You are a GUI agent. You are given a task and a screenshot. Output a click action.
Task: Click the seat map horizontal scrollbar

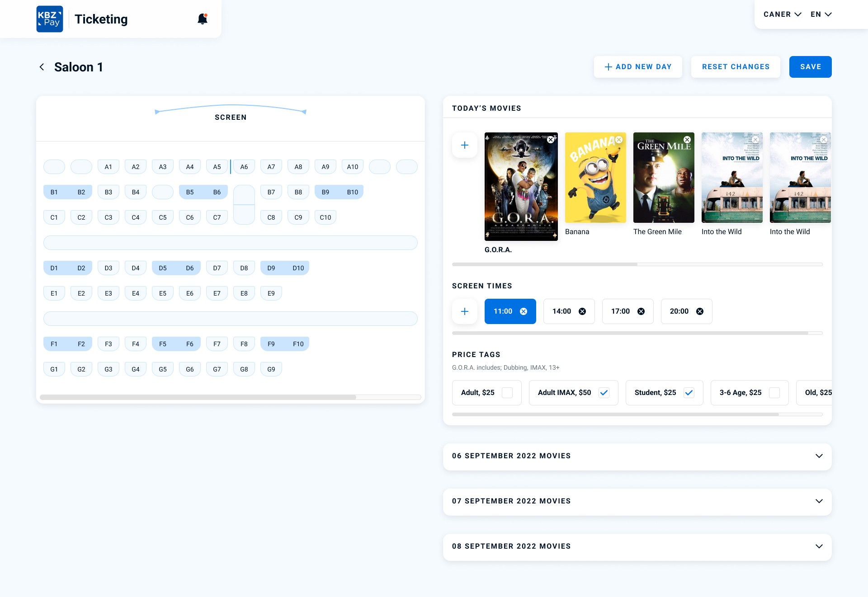198,397
